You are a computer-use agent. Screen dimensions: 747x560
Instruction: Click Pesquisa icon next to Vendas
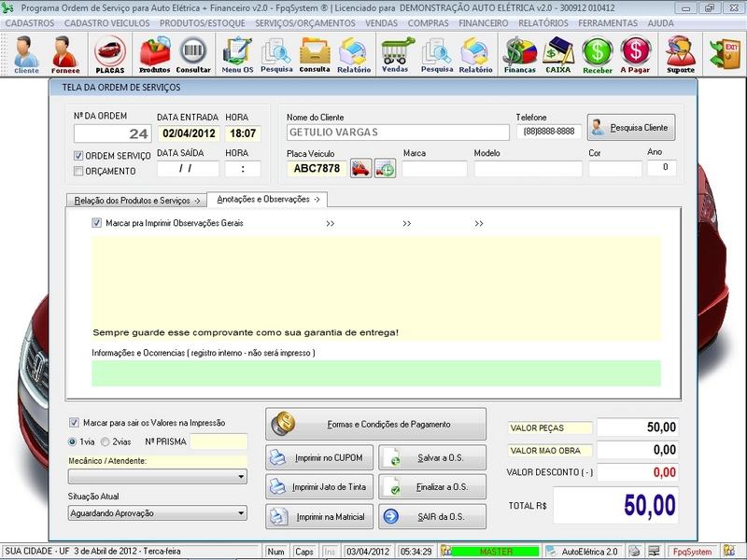click(x=436, y=54)
